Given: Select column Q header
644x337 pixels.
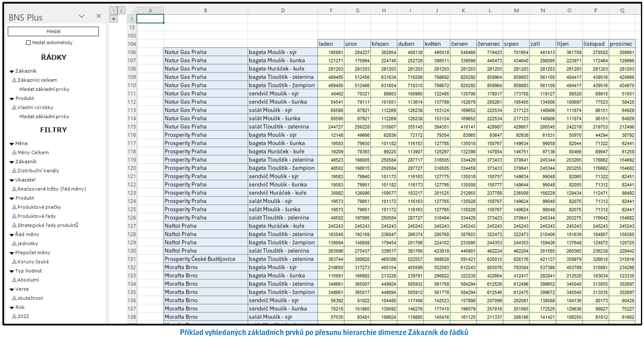Looking at the screenshot, I should click(623, 10).
